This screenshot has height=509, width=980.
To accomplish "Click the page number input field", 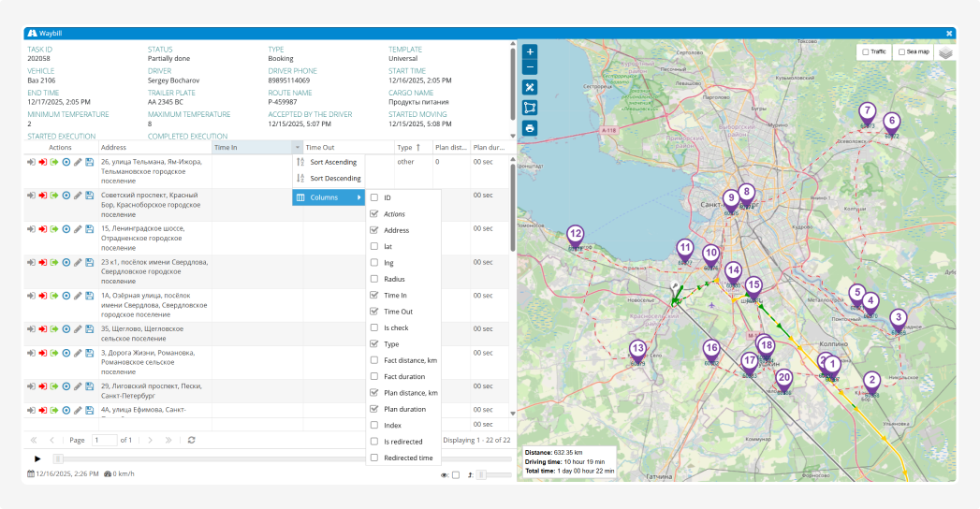I will click(x=104, y=440).
